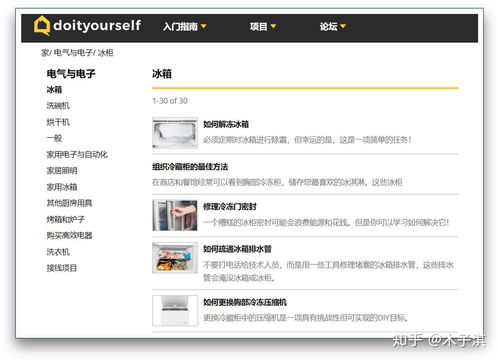Expand the arrow beside 项目

point(273,26)
